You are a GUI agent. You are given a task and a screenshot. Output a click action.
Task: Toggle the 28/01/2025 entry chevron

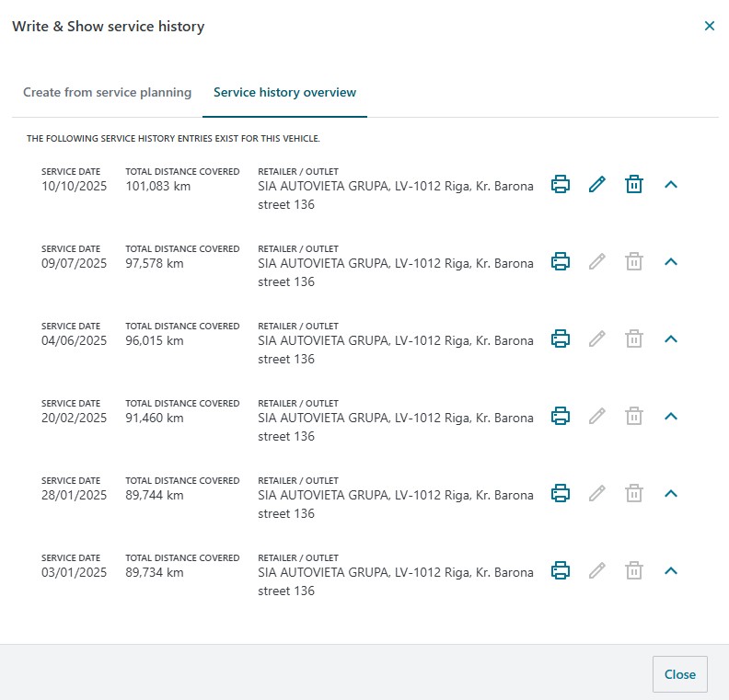pos(671,493)
